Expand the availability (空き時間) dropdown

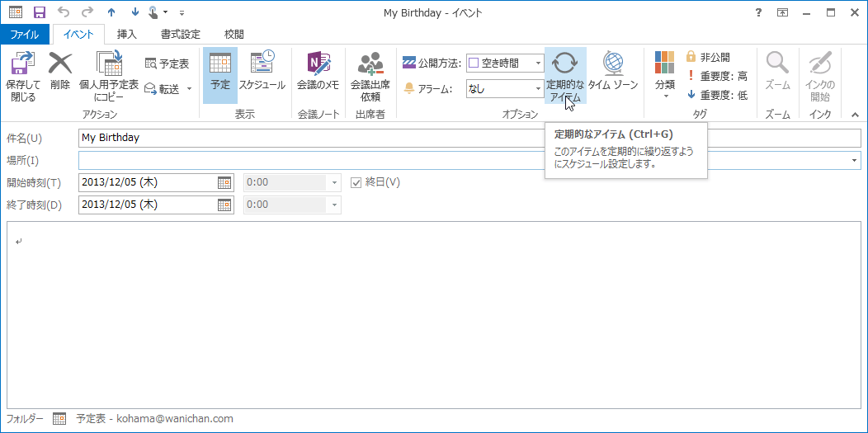pos(538,63)
